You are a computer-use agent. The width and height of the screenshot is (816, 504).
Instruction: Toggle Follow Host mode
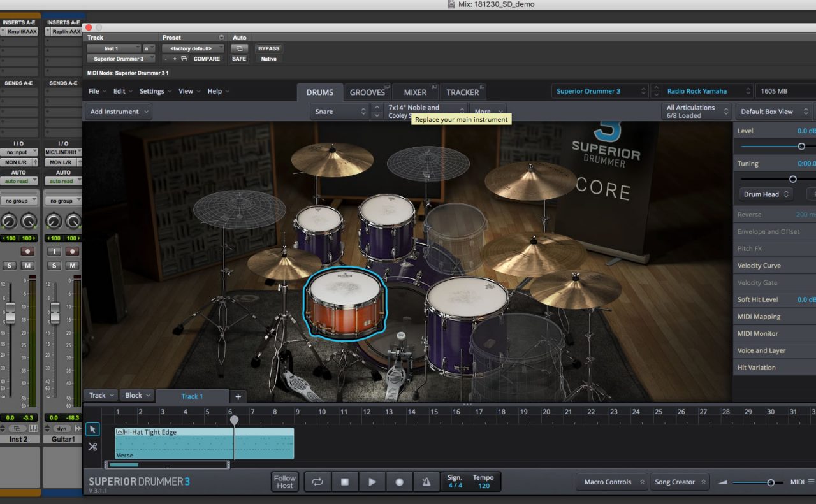285,482
